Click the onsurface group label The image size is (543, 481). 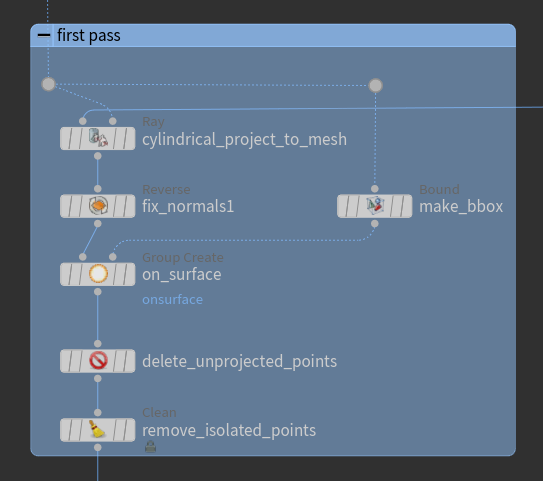172,300
